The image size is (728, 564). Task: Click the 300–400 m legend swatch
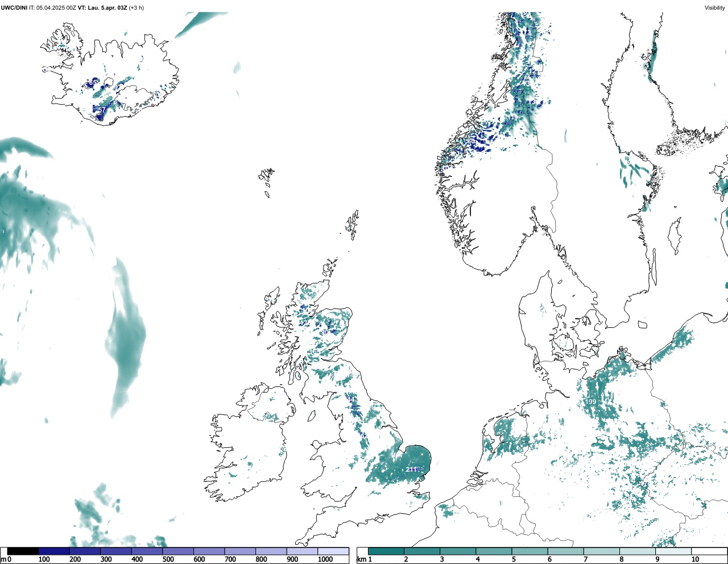pos(115,551)
